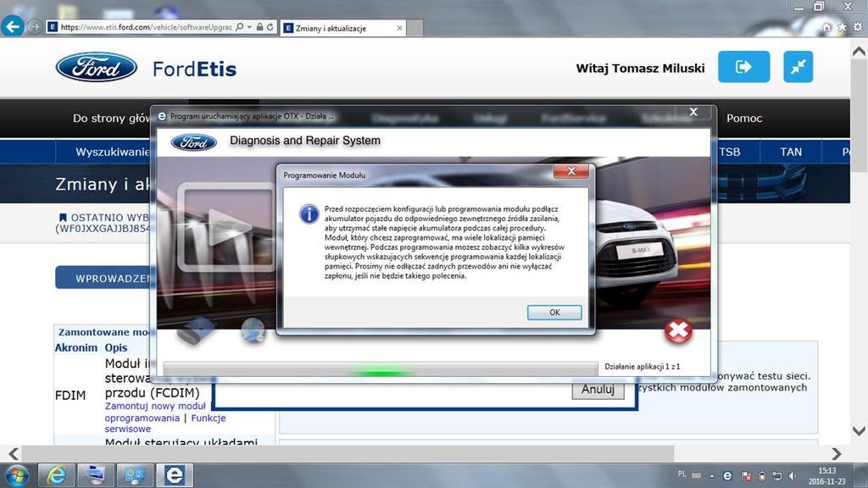Click the browser favorites star icon
This screenshot has height=488, width=868.
tap(842, 27)
